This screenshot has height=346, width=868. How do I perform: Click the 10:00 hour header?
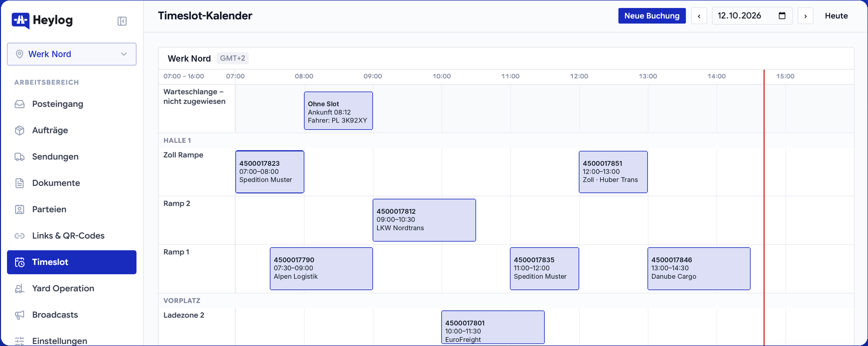(x=442, y=76)
